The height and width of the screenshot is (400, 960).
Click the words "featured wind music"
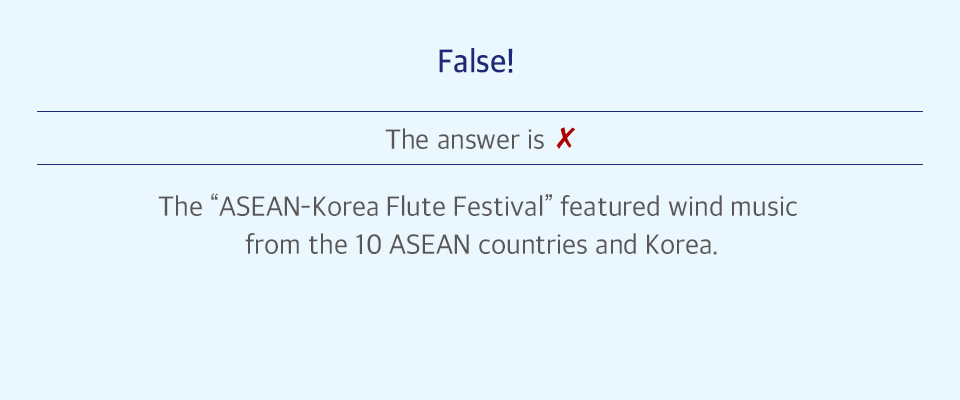point(679,206)
